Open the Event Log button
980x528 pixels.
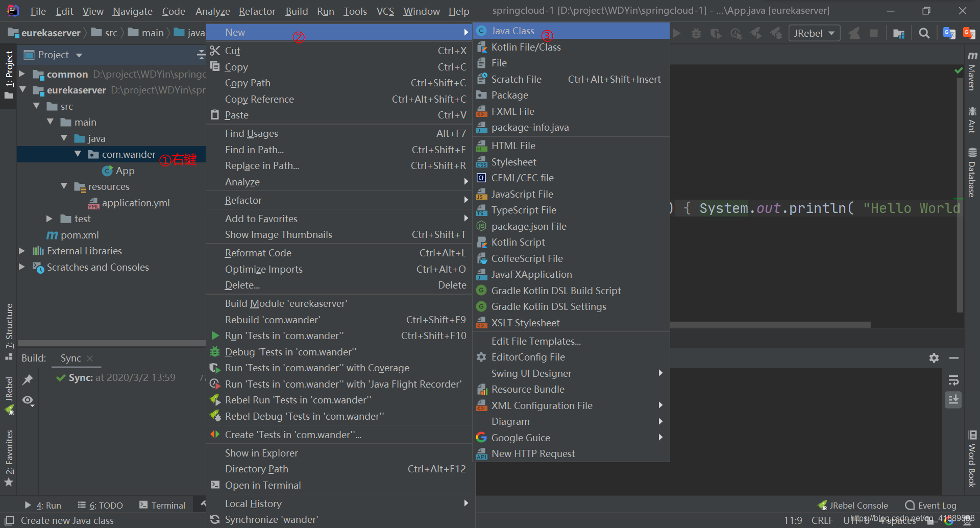point(930,505)
